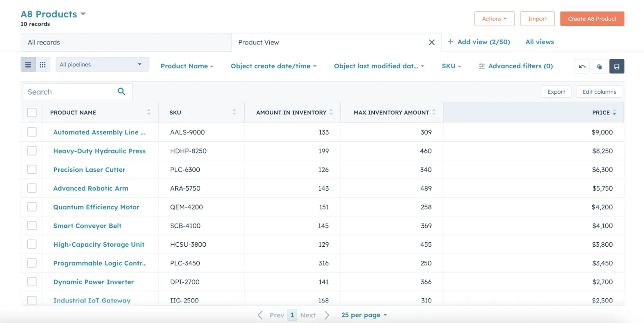Open Object last modified date filter

click(379, 66)
